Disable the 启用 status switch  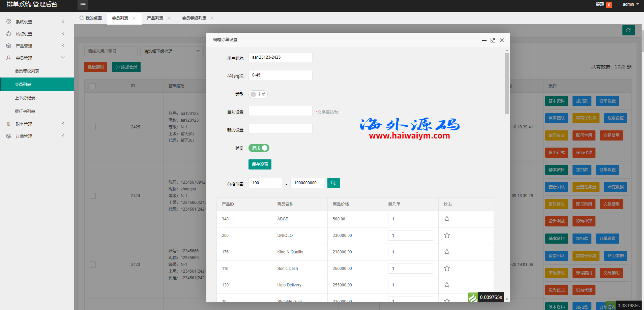tap(259, 148)
